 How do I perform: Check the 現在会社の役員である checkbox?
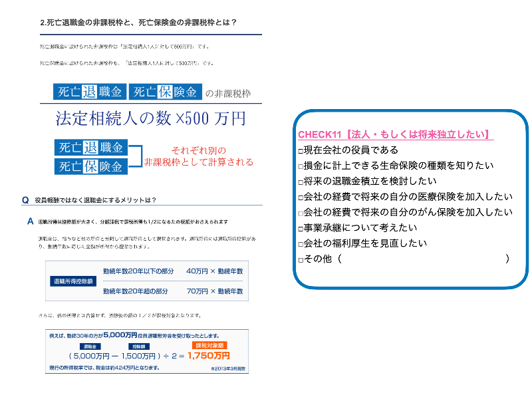(x=301, y=151)
